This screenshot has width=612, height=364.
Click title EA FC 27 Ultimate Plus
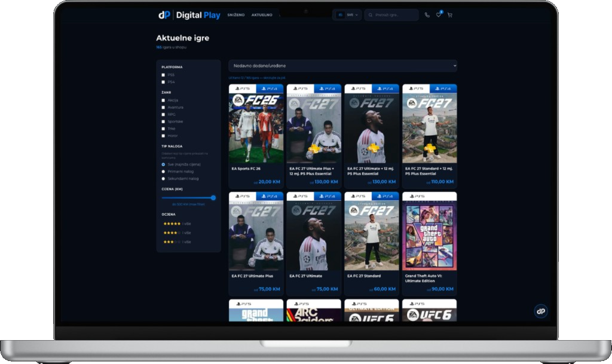[253, 276]
